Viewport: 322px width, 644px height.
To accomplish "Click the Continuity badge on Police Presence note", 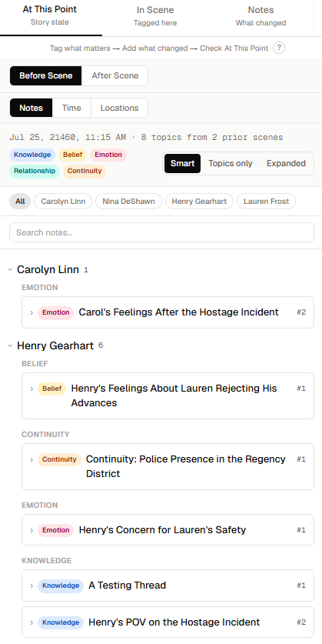I will [x=59, y=459].
